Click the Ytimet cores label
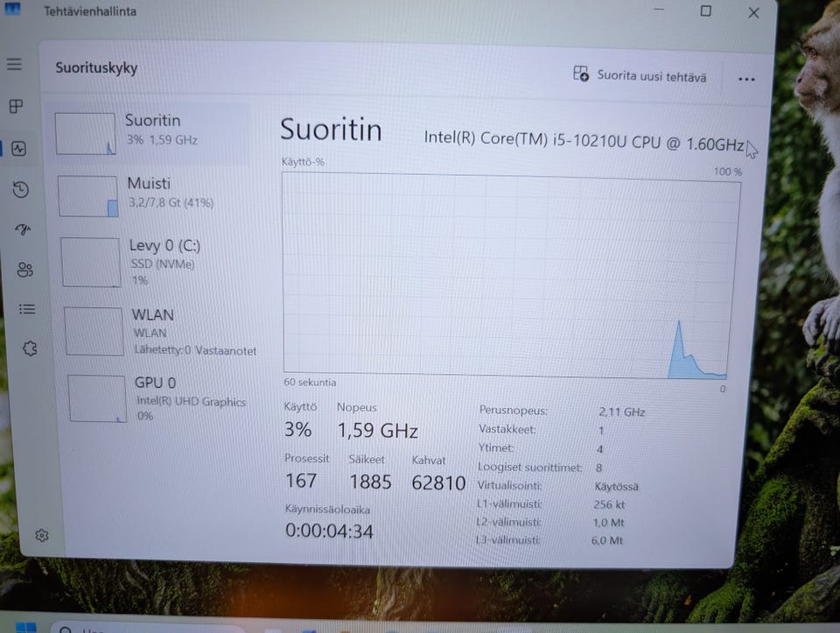 coord(495,447)
